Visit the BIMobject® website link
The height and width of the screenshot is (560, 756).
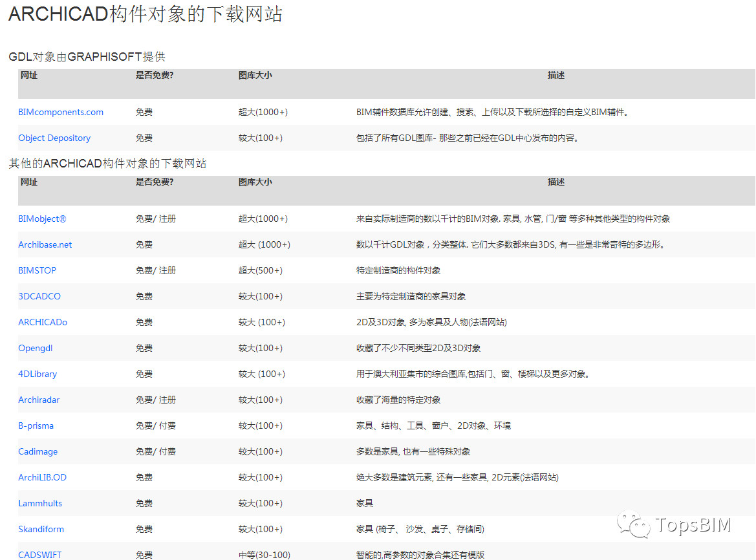[x=41, y=219]
